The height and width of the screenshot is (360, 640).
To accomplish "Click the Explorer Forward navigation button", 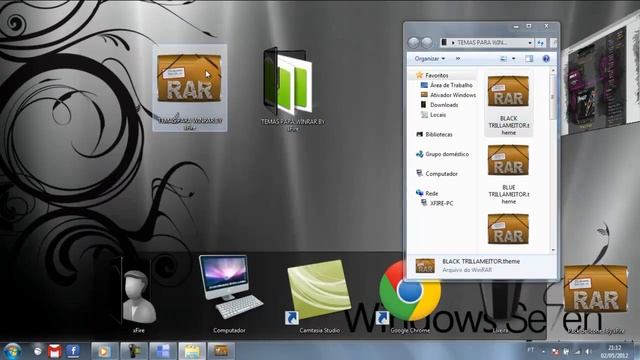I will coord(427,42).
